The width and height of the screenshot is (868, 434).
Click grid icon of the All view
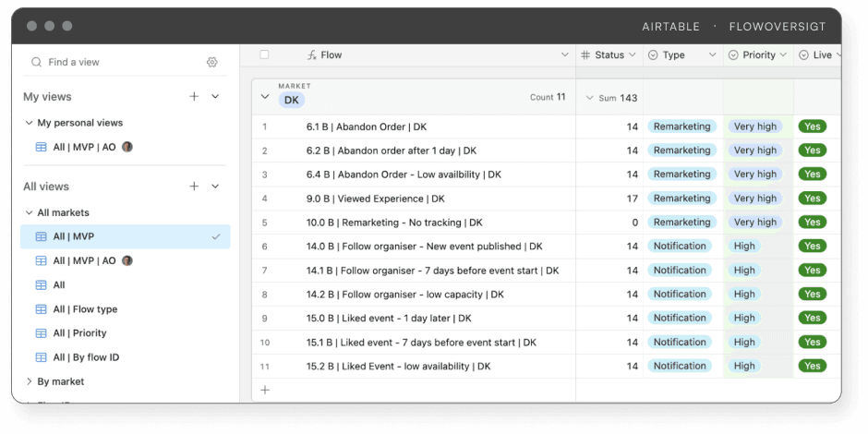(x=41, y=285)
